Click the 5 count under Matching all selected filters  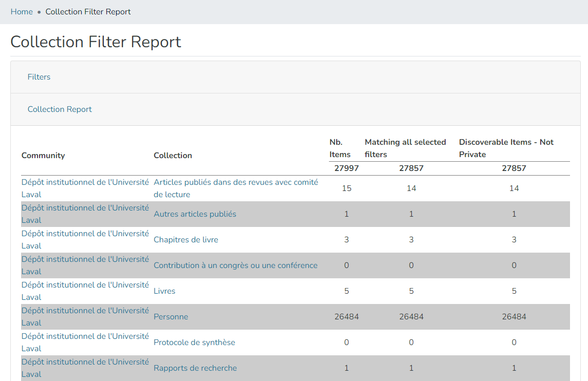(411, 291)
